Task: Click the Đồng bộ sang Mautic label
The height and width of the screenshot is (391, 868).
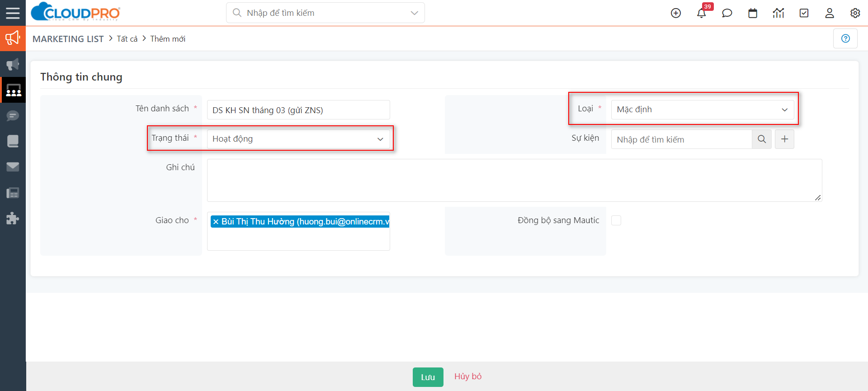Action: (558, 220)
